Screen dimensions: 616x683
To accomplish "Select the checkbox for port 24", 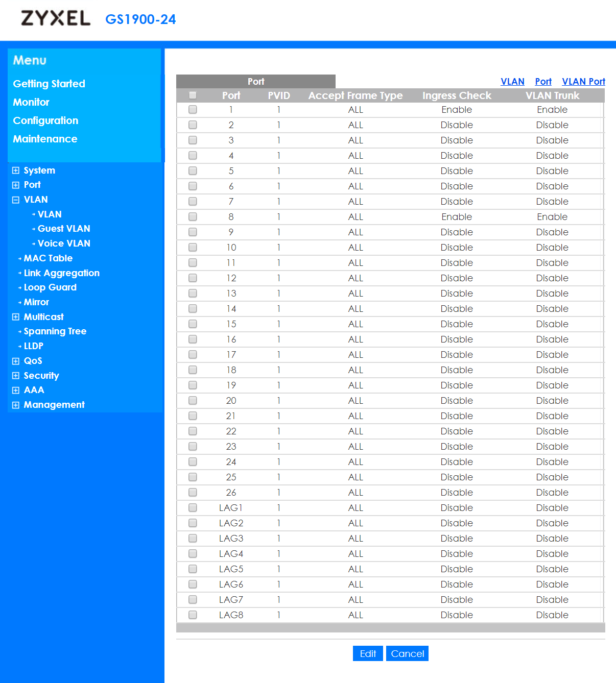I will (193, 461).
